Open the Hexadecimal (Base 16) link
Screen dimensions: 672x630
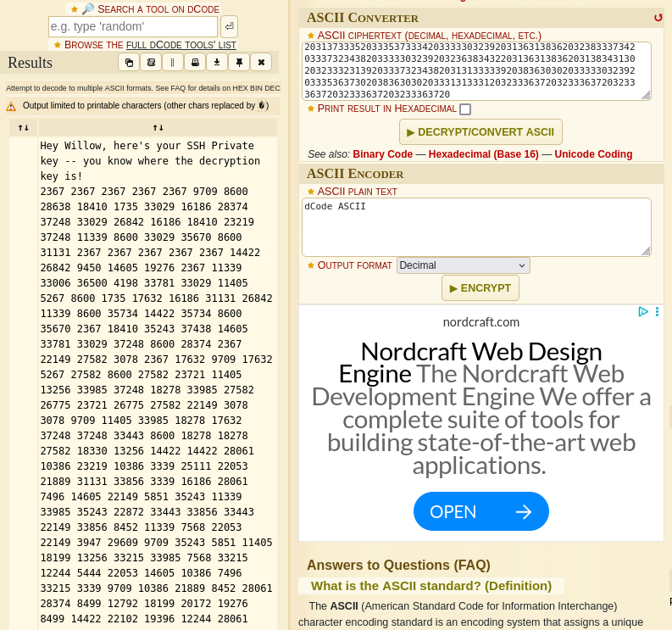[483, 154]
